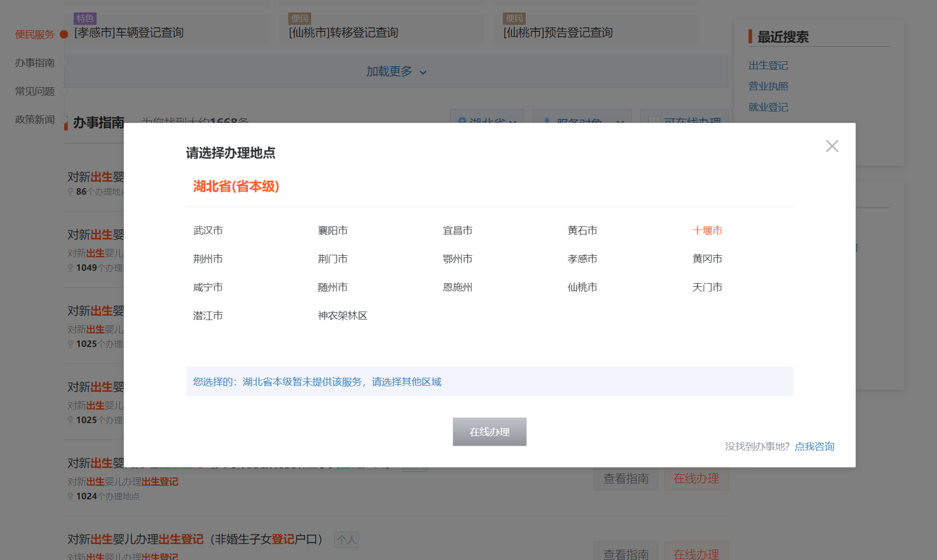
Task: Open the [孝感市]车辆登记查询 service
Action: coord(129,33)
